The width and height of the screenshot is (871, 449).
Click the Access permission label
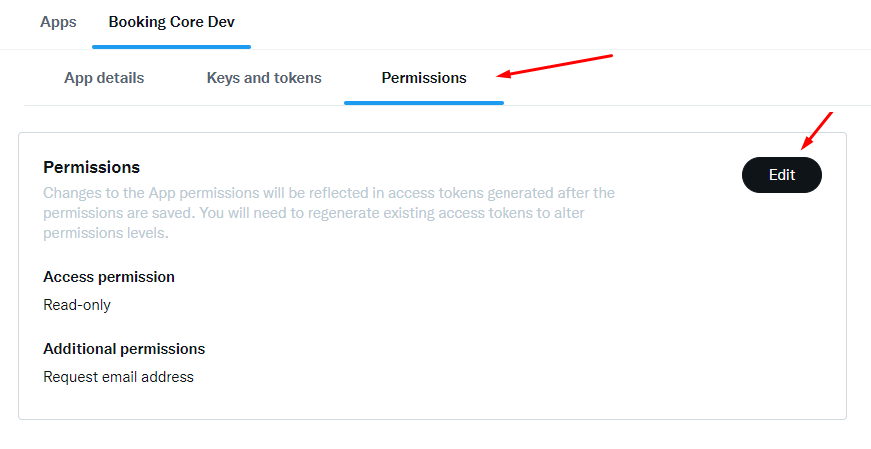click(109, 277)
